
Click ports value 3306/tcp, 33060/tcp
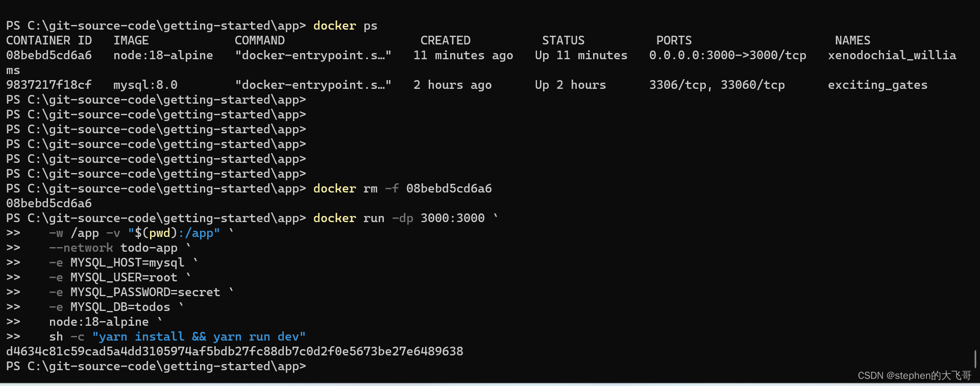point(717,85)
